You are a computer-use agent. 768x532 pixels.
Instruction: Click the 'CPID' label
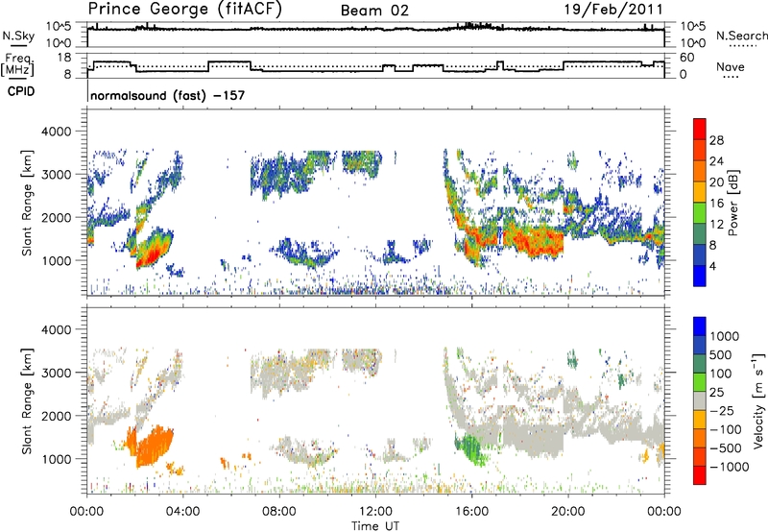coord(21,91)
